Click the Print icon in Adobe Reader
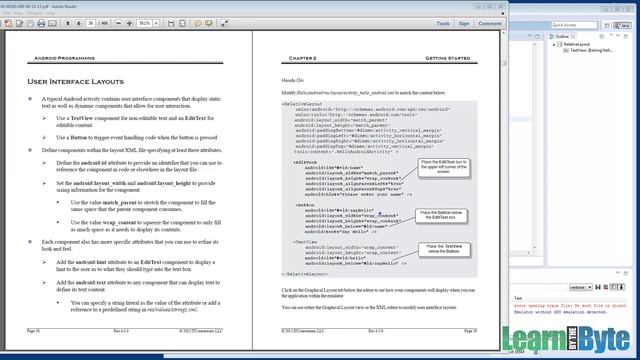This screenshot has width=640, height=360. [x=41, y=24]
